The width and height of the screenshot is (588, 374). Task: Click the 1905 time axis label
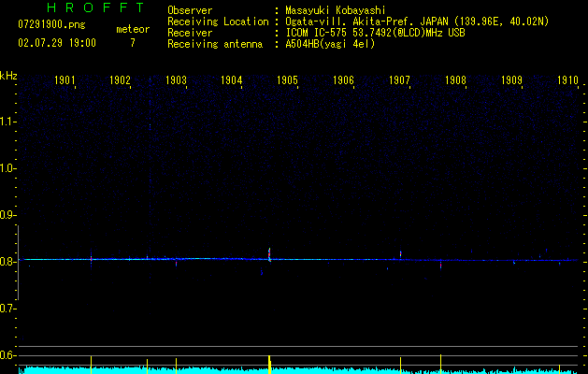click(287, 80)
